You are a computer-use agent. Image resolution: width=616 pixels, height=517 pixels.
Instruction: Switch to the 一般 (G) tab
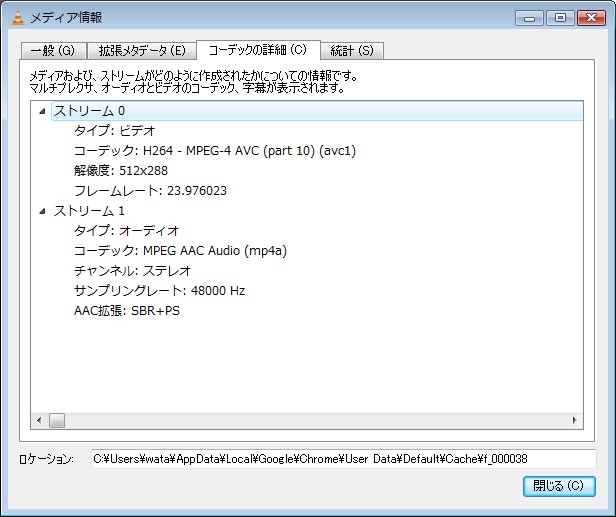53,50
